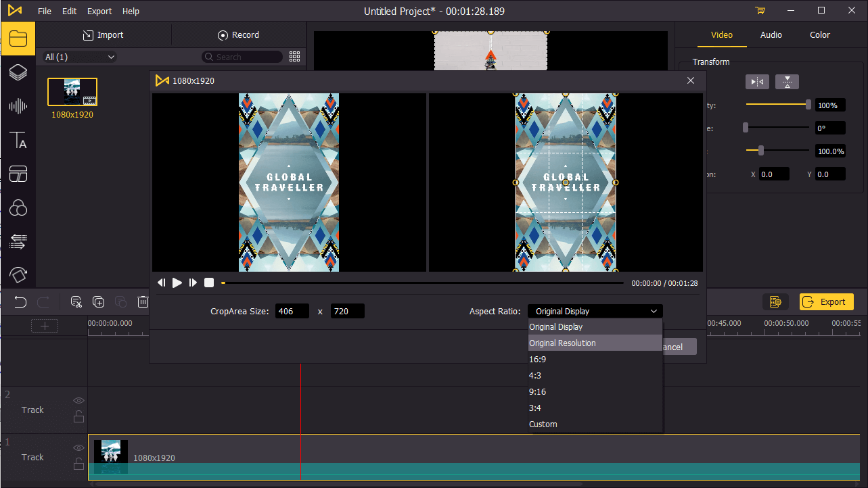Open the Export menu in menu bar
The height and width of the screenshot is (488, 868).
99,11
